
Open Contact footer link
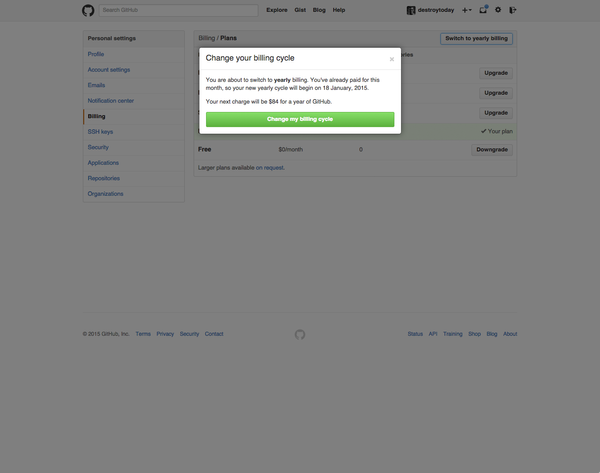pyautogui.click(x=214, y=334)
